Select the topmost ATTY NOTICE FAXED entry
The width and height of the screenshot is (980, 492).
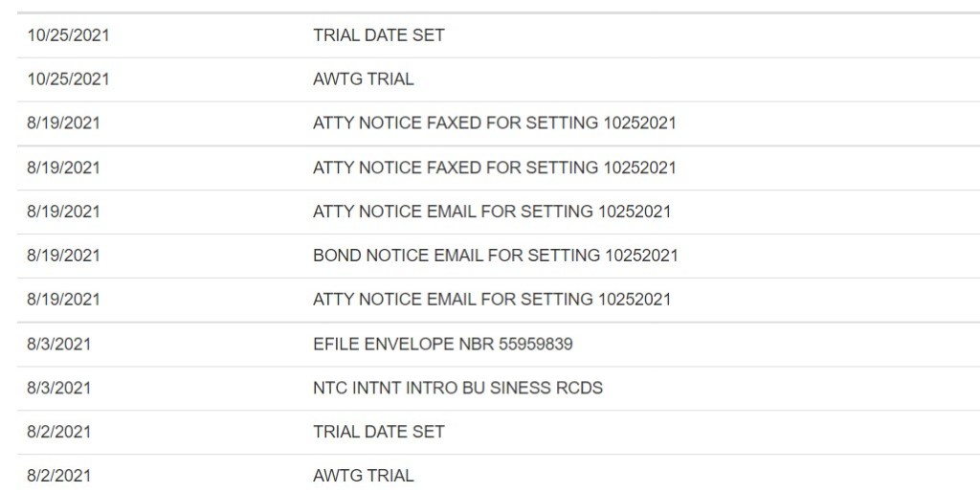point(494,123)
